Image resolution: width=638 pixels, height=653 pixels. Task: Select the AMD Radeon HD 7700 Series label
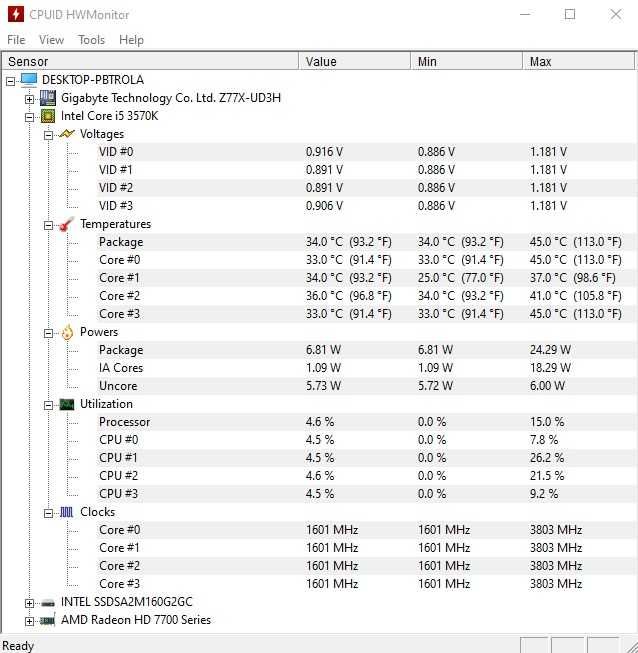[x=136, y=620]
